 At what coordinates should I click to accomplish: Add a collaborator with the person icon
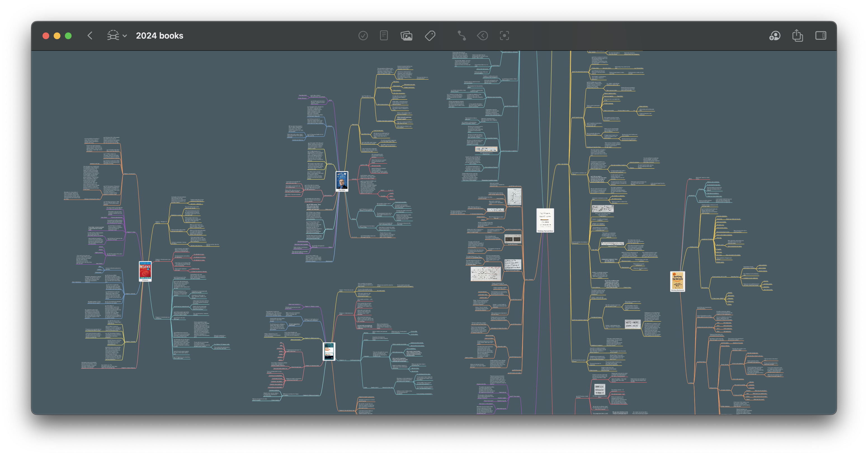[x=775, y=35]
